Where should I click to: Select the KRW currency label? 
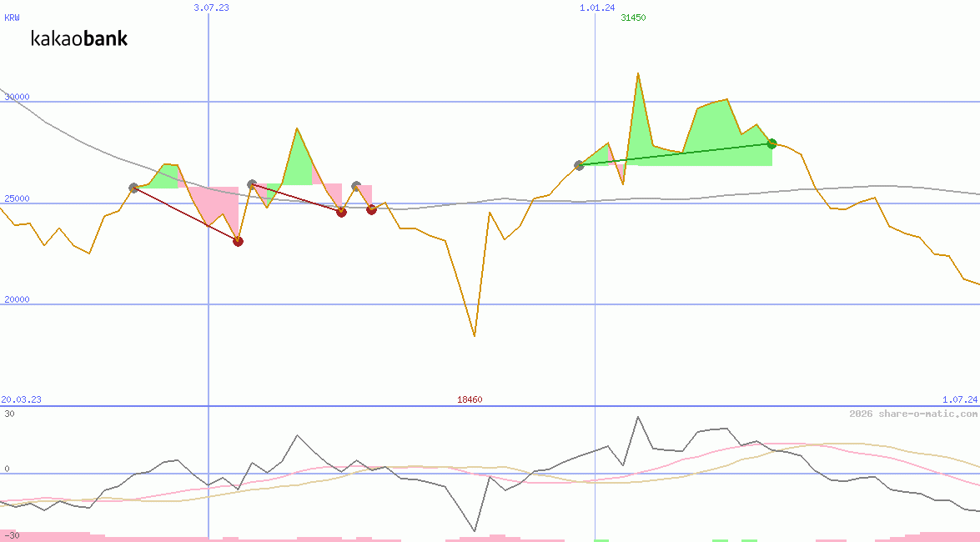point(13,18)
